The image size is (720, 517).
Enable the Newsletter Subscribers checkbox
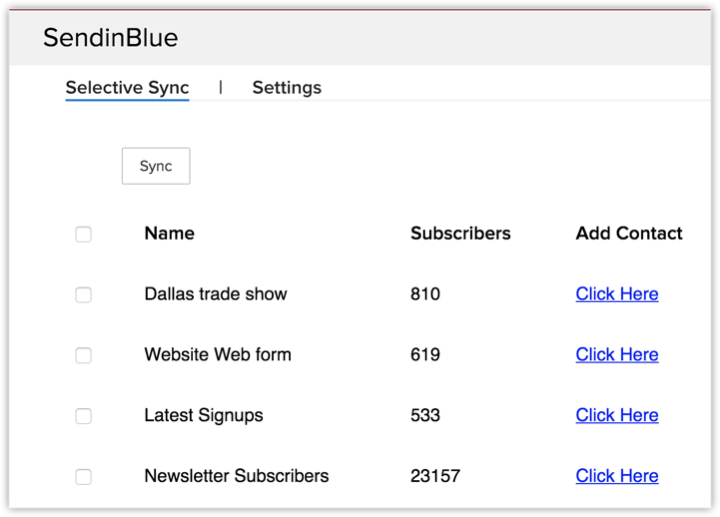click(84, 477)
